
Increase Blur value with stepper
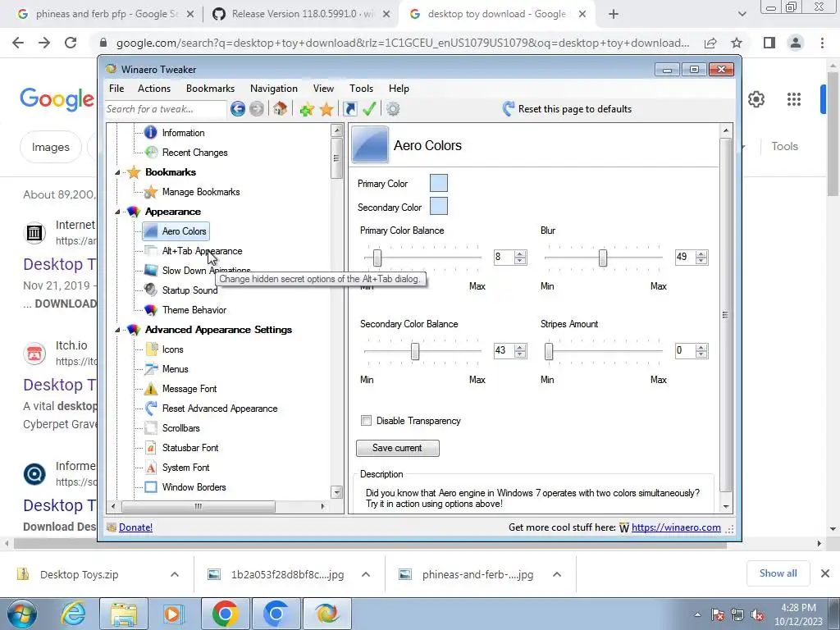[x=701, y=254]
